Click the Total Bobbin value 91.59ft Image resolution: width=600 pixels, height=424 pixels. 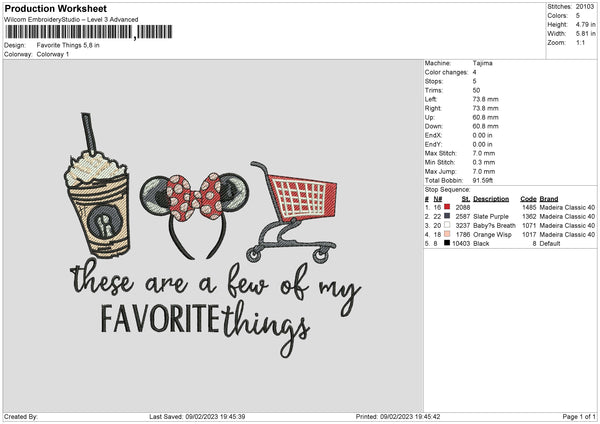[x=483, y=180]
